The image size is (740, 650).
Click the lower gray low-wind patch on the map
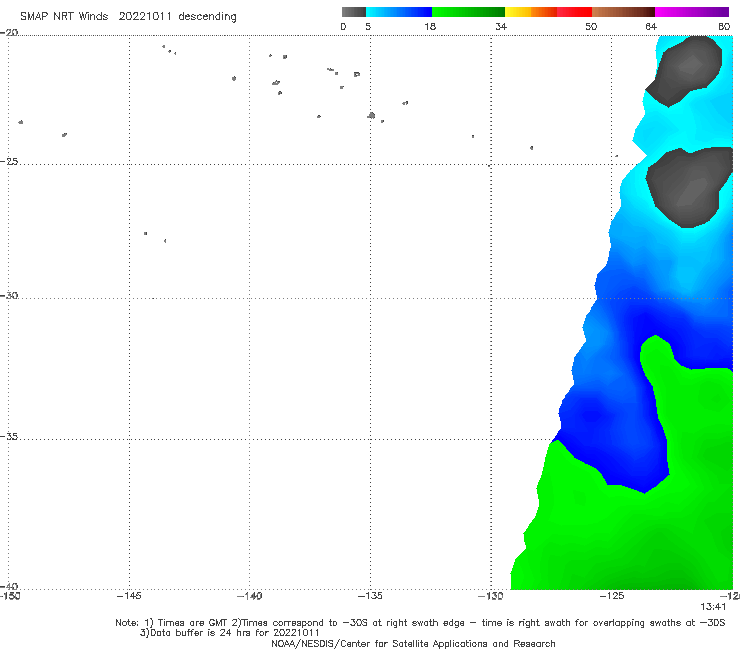(687, 189)
